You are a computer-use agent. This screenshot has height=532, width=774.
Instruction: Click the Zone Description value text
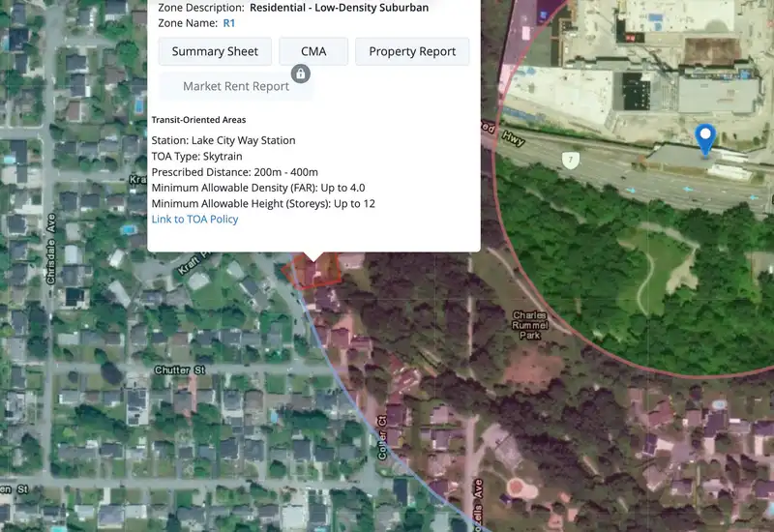pos(340,8)
